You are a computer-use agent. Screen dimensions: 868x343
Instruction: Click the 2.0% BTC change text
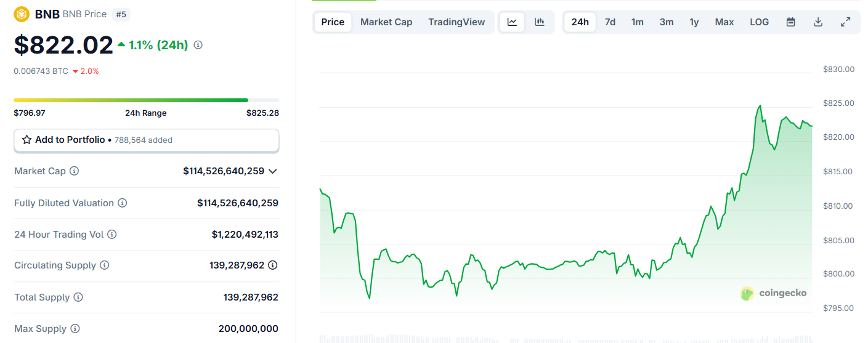click(89, 71)
